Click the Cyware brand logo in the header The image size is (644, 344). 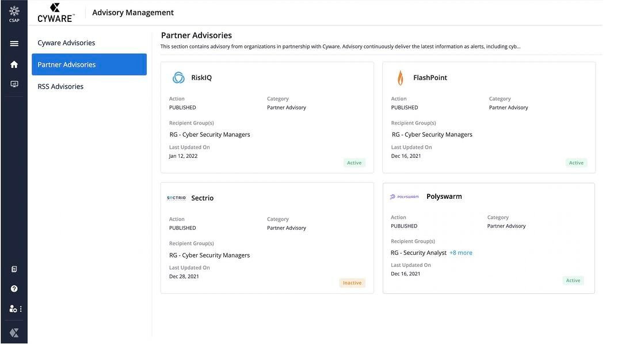tap(55, 13)
